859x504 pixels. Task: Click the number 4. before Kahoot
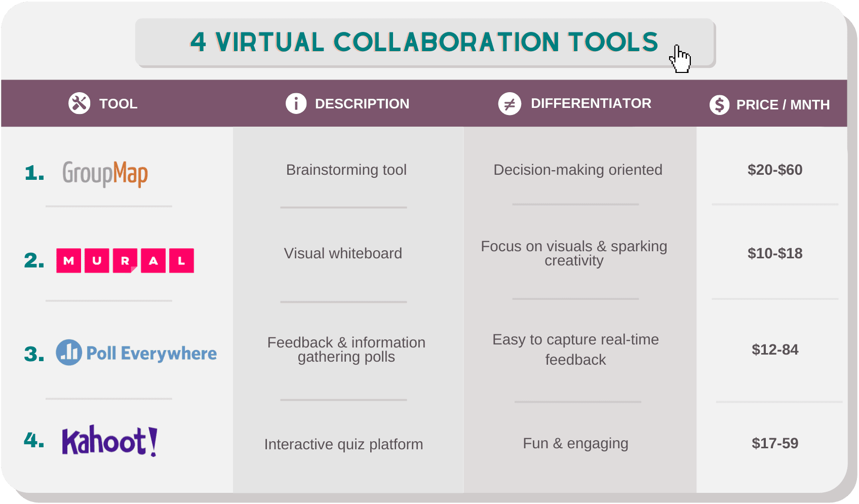[34, 440]
